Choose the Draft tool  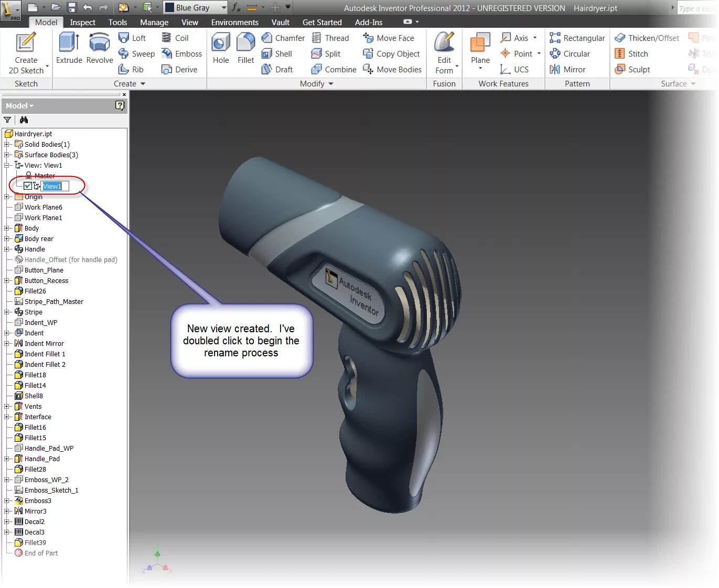[x=277, y=69]
